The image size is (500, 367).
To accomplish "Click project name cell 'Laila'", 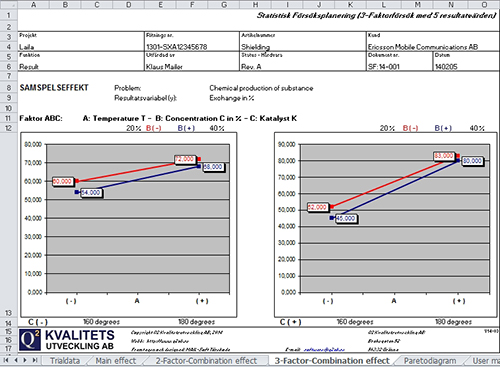I will [27, 47].
